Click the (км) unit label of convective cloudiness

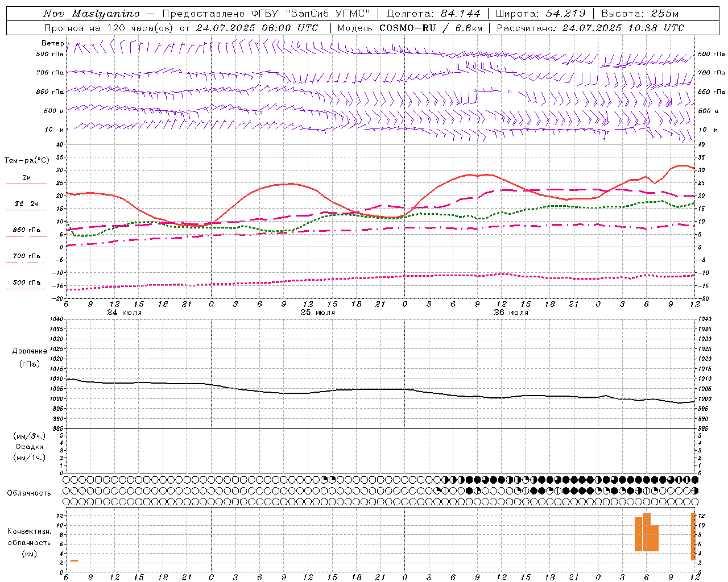click(29, 554)
